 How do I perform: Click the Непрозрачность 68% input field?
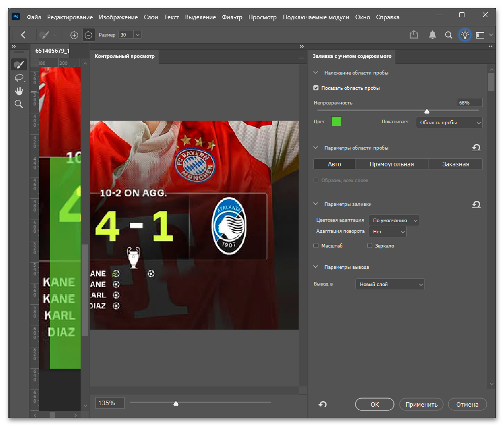click(x=470, y=102)
